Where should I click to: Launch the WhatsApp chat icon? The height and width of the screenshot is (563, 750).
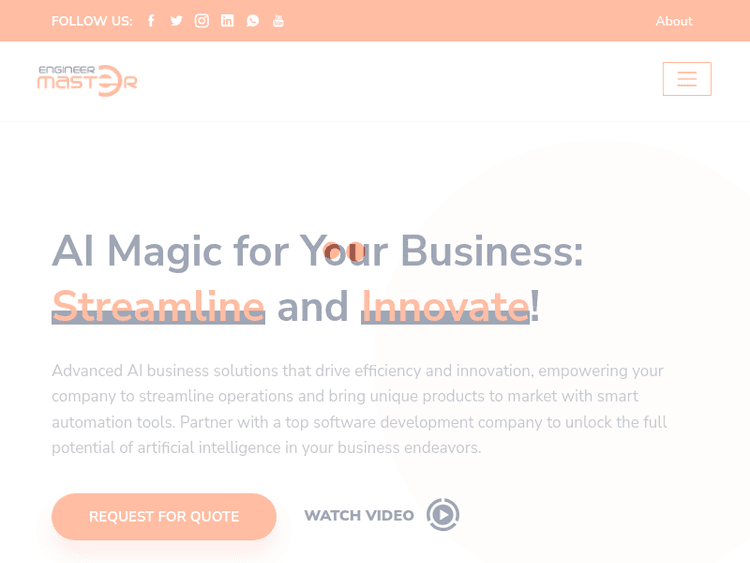click(253, 21)
